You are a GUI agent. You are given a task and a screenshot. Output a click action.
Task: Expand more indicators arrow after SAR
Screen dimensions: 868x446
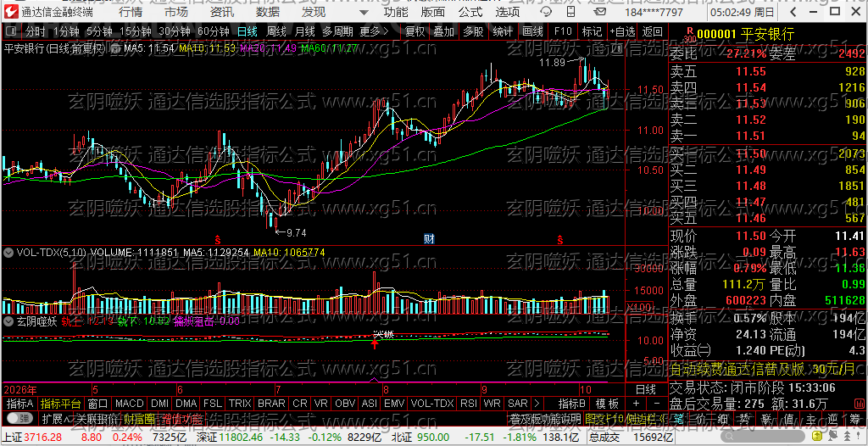[536, 404]
